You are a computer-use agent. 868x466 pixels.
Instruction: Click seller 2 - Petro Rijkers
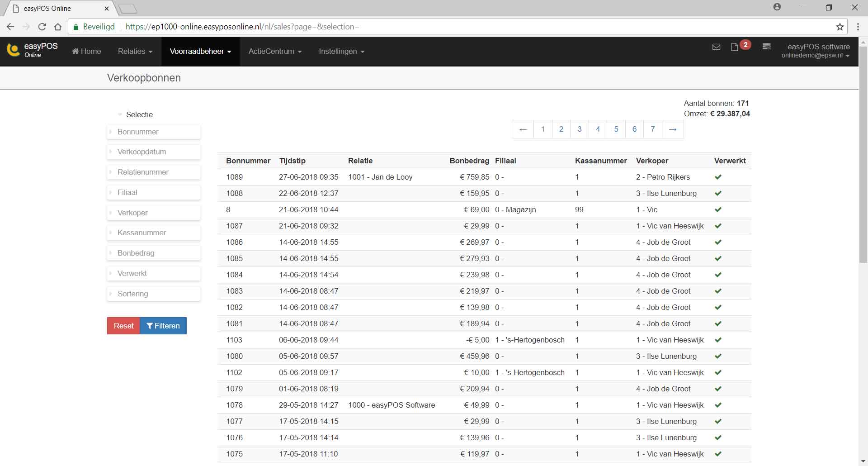coord(663,177)
